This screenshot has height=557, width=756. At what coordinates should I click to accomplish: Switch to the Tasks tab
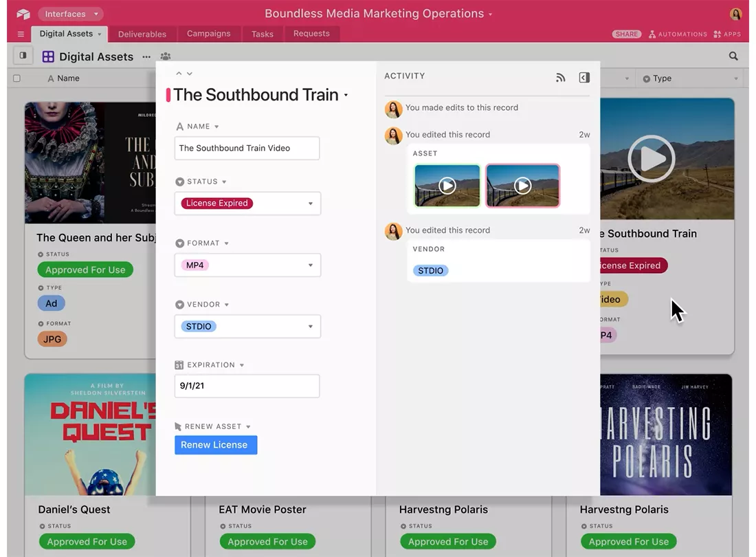pyautogui.click(x=263, y=34)
